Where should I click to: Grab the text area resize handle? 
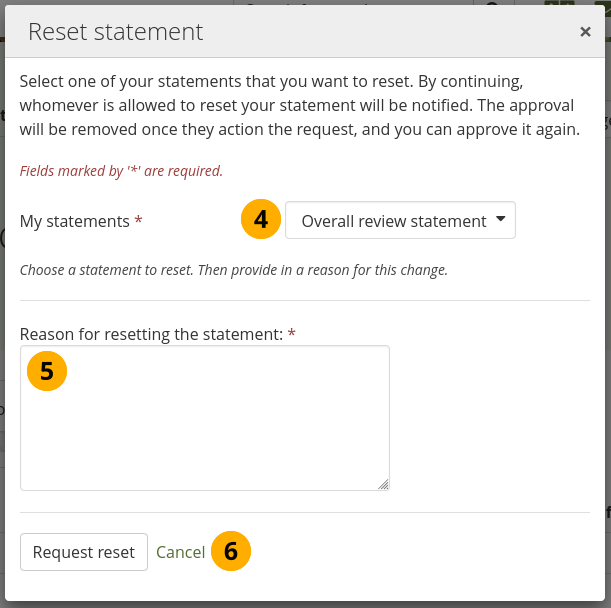pos(383,484)
